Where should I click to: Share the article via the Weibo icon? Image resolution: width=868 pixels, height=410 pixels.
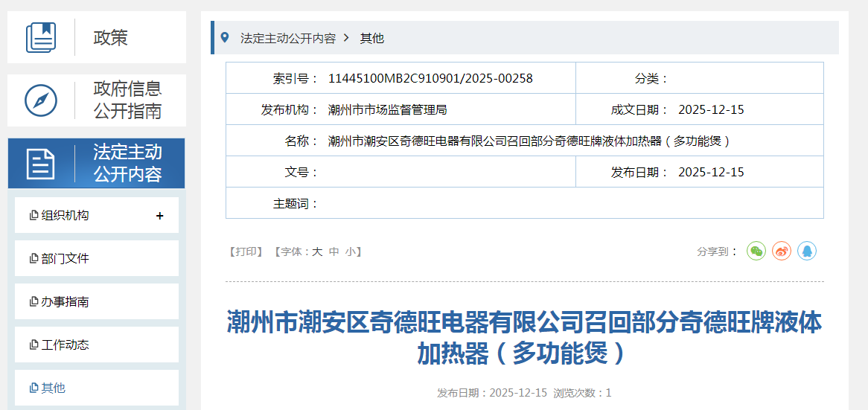782,251
